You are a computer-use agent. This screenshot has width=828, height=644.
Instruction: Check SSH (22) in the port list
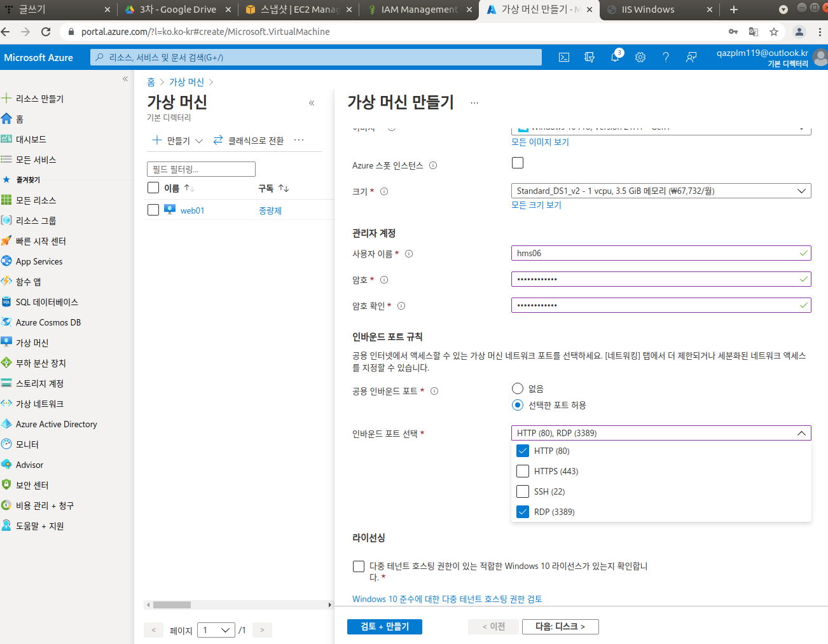[x=523, y=491]
